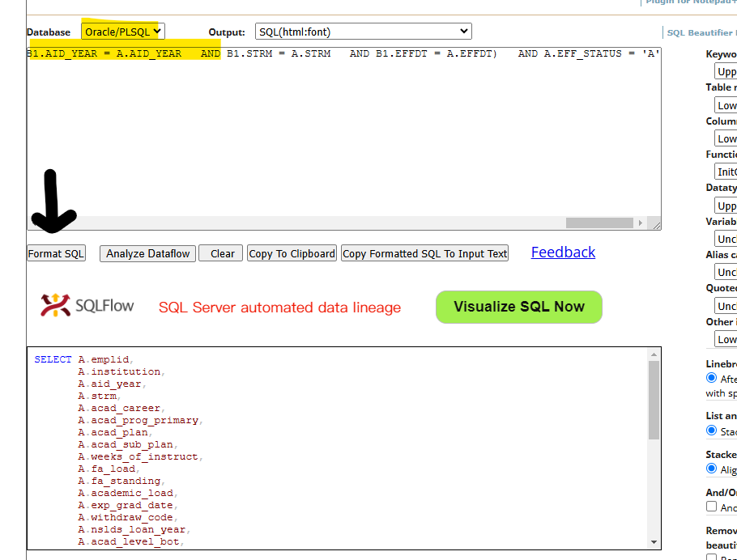Open the Function case dropdown
The height and width of the screenshot is (560, 737).
(726, 172)
